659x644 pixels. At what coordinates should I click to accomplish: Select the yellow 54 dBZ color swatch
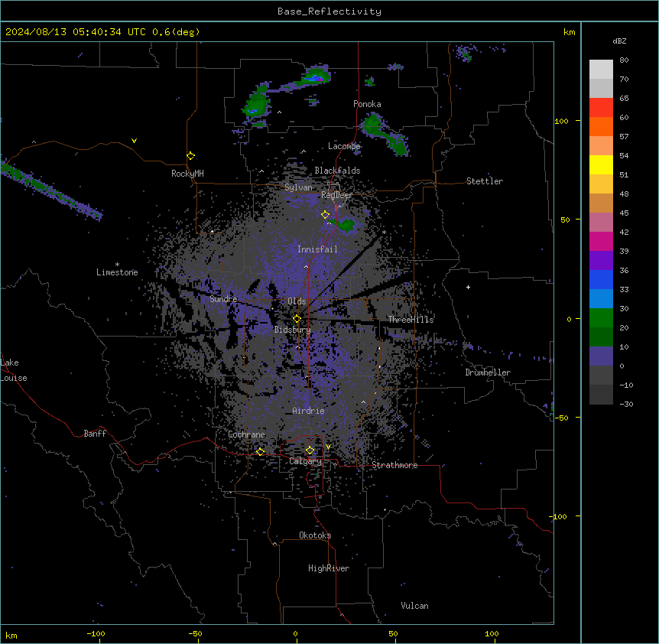tap(601, 164)
